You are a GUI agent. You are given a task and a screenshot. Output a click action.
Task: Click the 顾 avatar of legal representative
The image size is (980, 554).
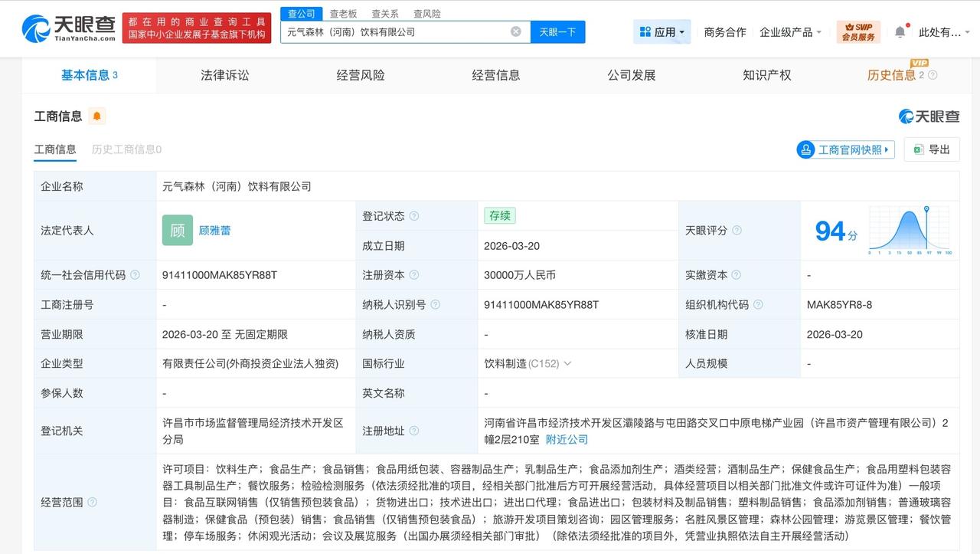coord(177,230)
